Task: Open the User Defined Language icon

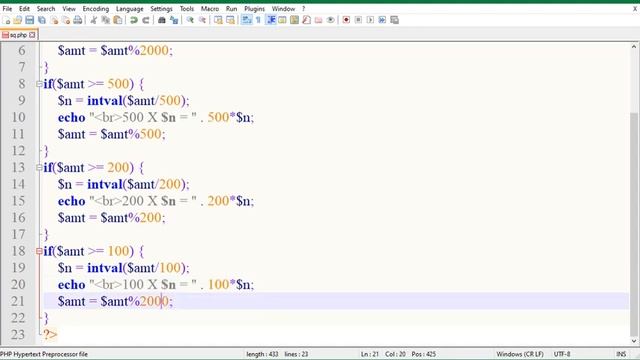Action: pyautogui.click(x=282, y=20)
